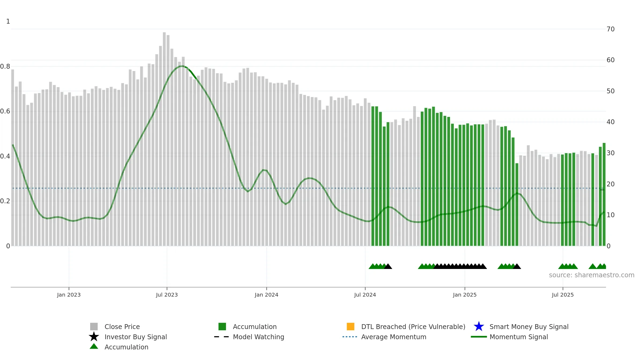Click the Smart Money Buy Signal legend text
Image resolution: width=644 pixels, height=362 pixels.
529,327
